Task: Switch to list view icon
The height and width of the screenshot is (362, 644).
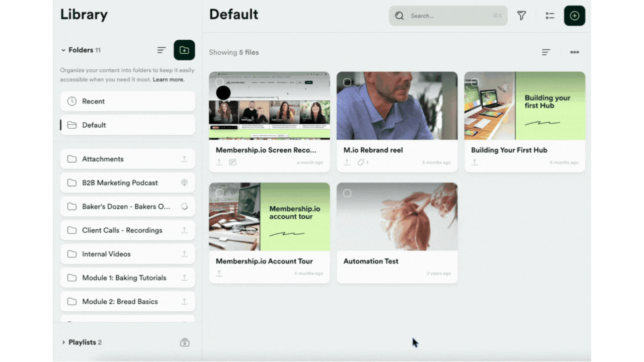Action: tap(550, 16)
